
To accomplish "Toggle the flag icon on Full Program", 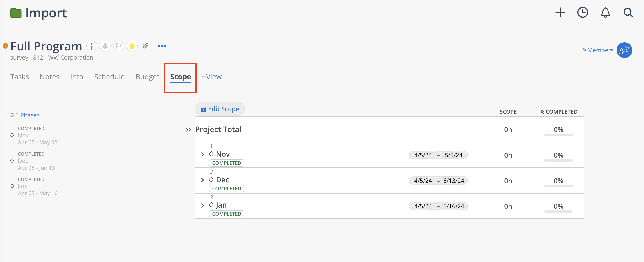I will click(118, 46).
